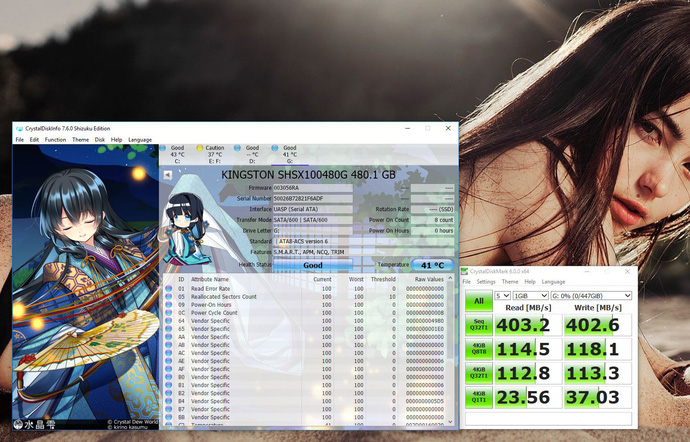Run the 4KiB Q8T8 benchmark
Screen dimensions: 690x442
(x=479, y=350)
